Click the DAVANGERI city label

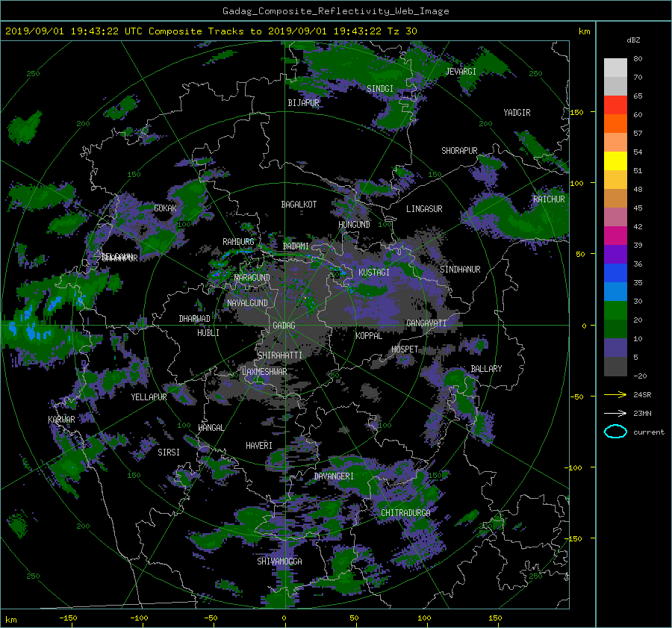click(x=334, y=476)
